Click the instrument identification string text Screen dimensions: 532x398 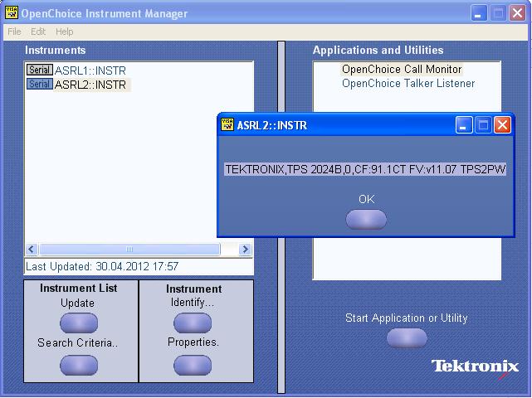[365, 169]
